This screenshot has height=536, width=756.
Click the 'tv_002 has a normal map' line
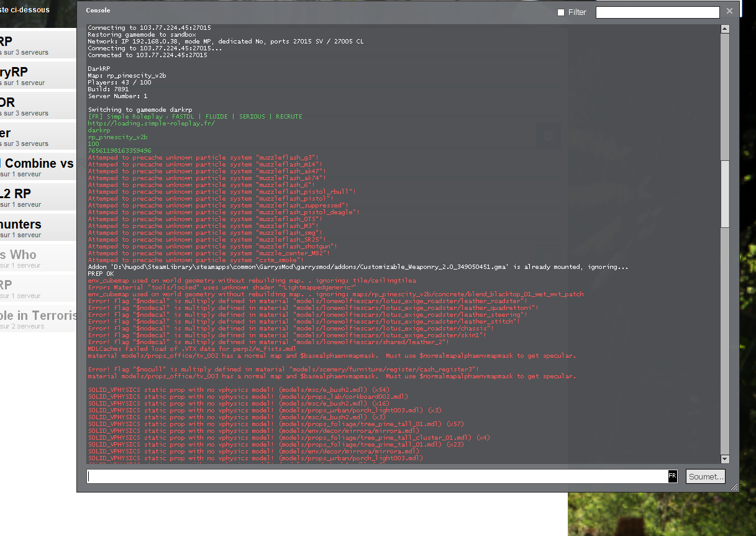[x=332, y=356]
